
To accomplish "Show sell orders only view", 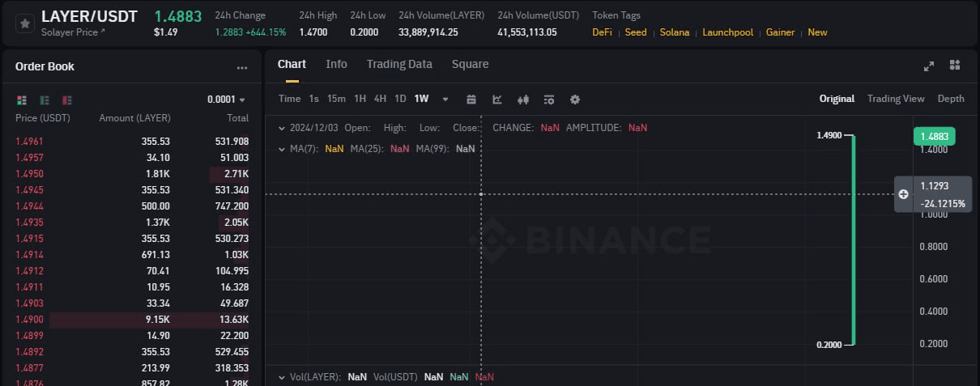I will (67, 100).
